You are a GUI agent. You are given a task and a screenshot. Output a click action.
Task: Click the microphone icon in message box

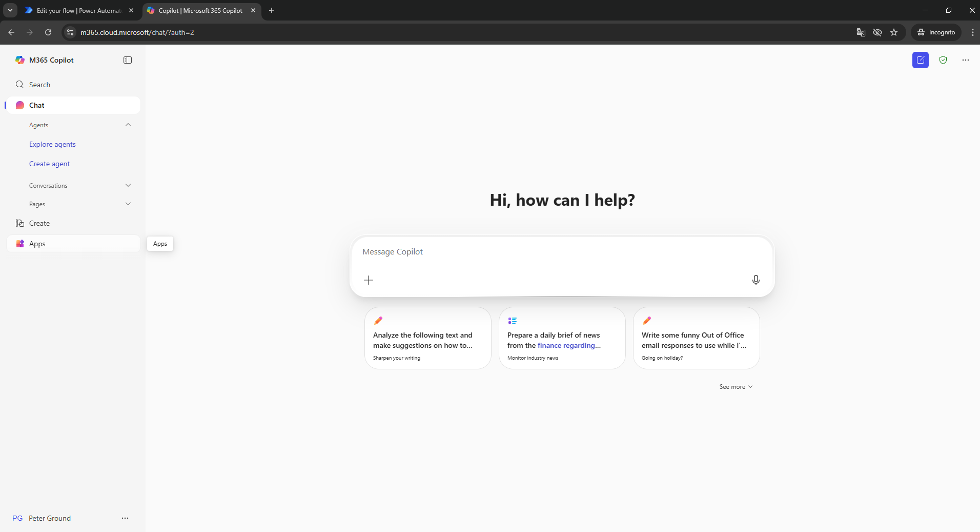[756, 280]
